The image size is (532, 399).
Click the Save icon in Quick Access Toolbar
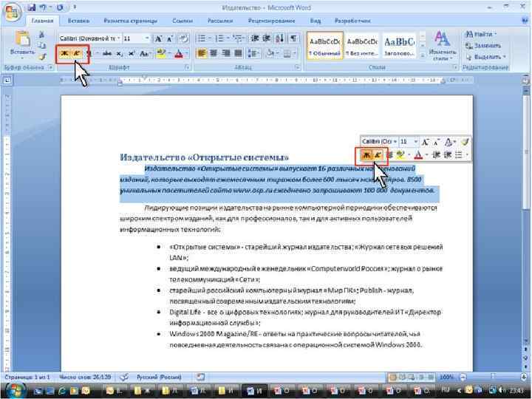click(32, 7)
